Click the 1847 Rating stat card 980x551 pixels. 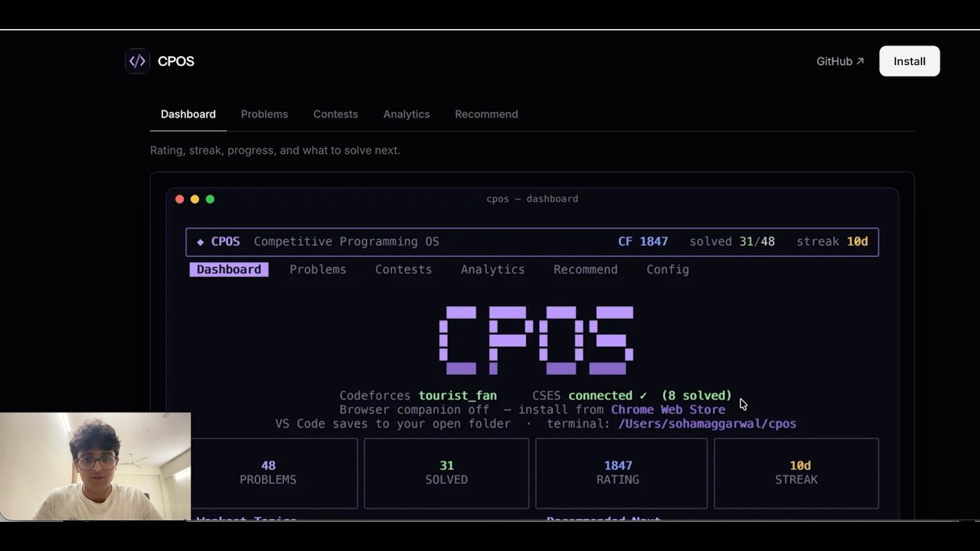tap(621, 473)
